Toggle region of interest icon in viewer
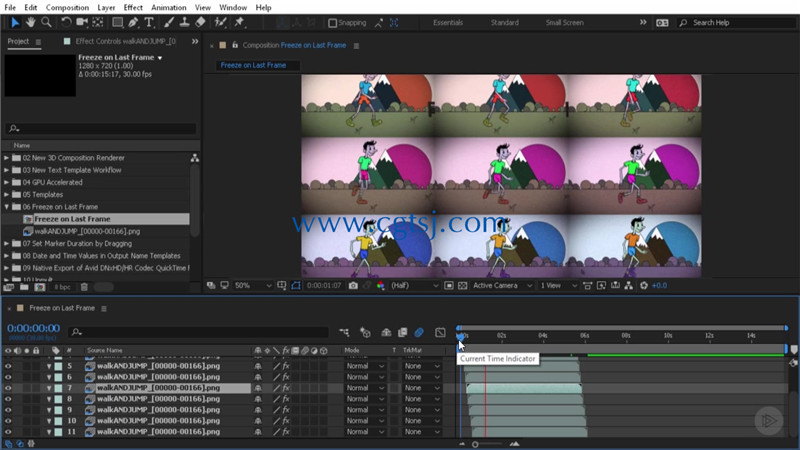The image size is (800, 450). click(x=448, y=286)
